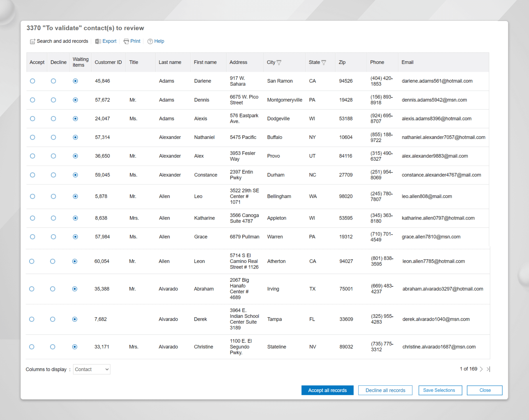Filter the City column
This screenshot has height=420, width=529.
[279, 62]
